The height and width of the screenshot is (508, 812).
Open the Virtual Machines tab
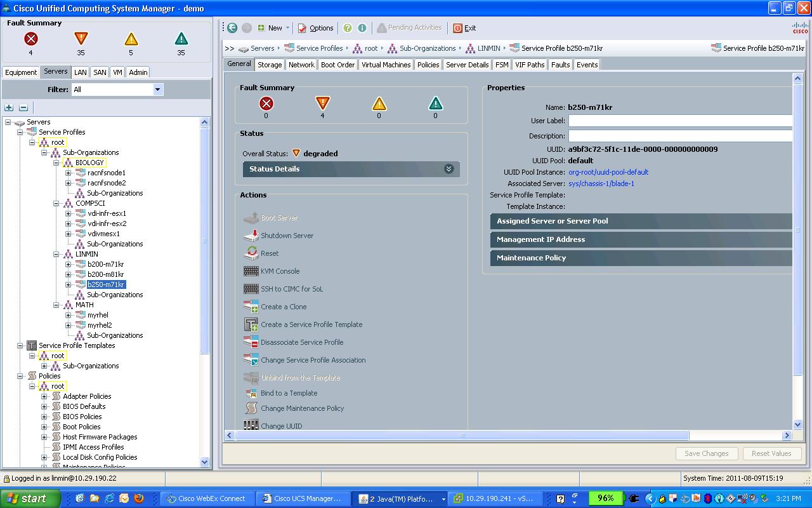coord(386,65)
